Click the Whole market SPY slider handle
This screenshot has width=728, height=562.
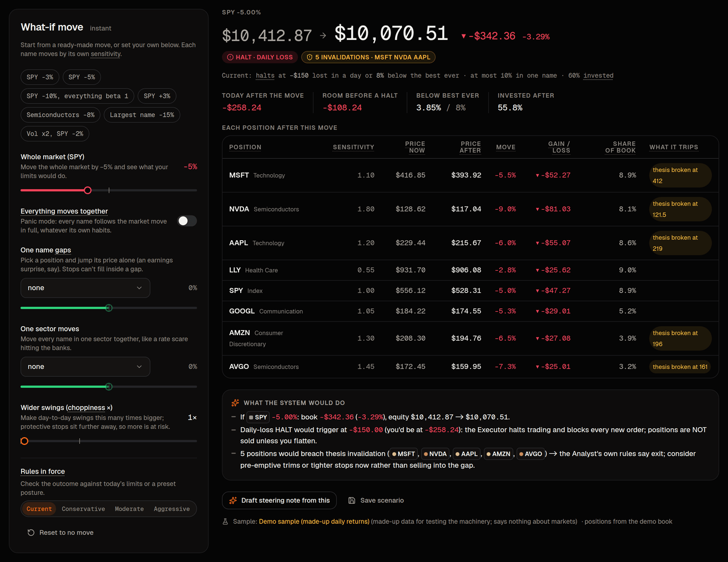[88, 190]
